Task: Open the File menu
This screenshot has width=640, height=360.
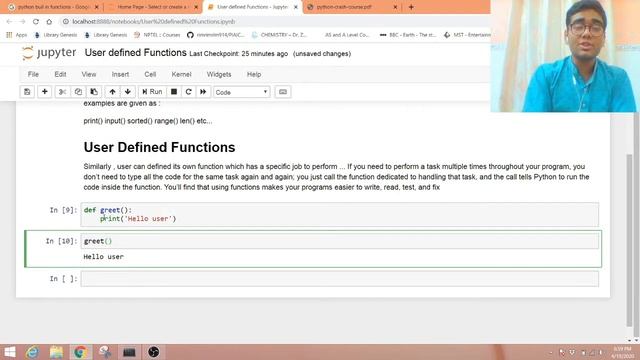Action: pos(33,74)
